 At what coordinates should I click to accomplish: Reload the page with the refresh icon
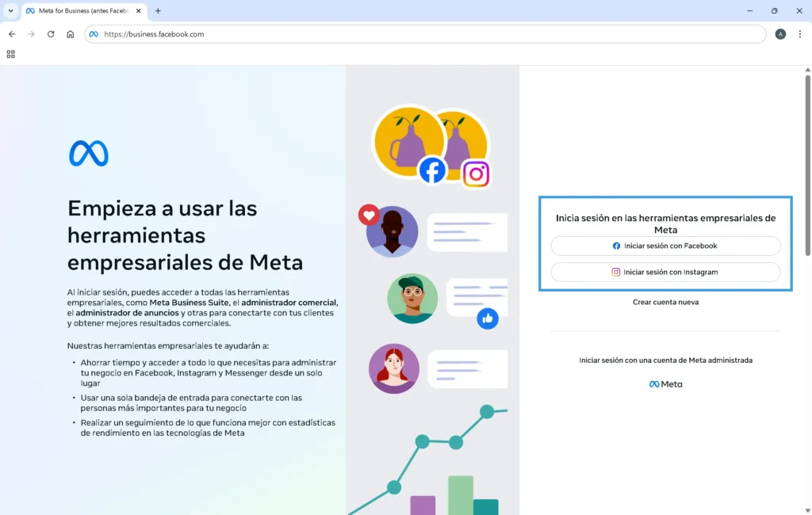(51, 34)
